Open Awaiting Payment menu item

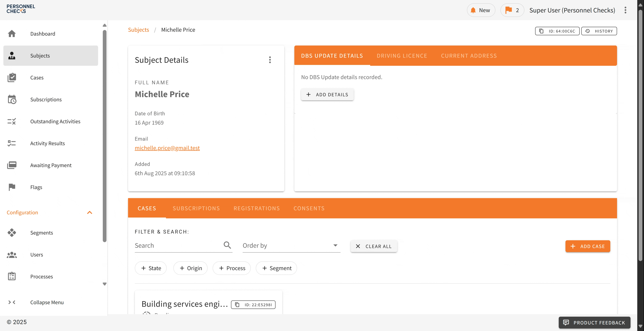coord(51,165)
